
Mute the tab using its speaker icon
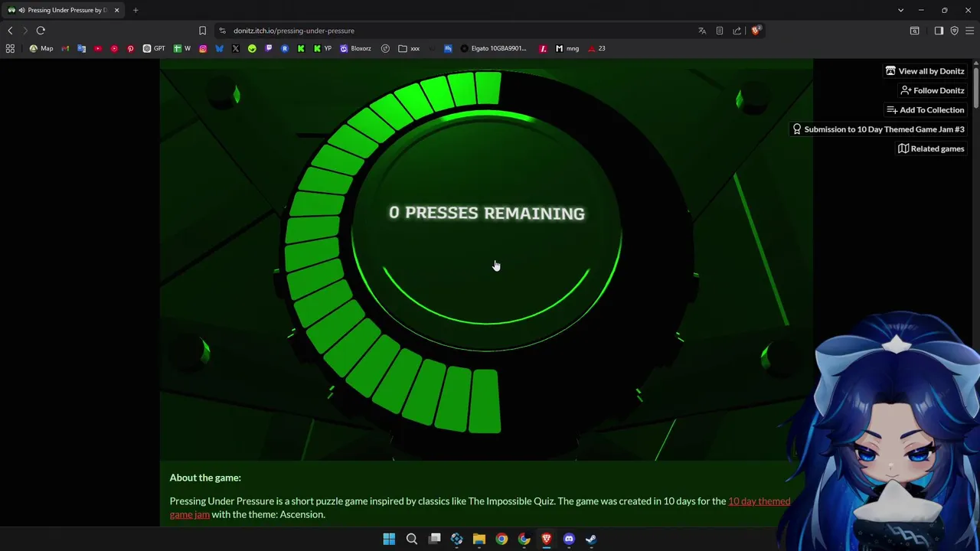point(21,10)
